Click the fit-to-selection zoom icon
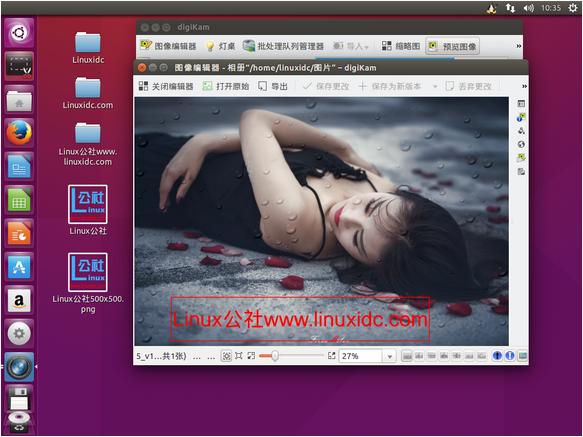This screenshot has width=583, height=437. pyautogui.click(x=251, y=356)
